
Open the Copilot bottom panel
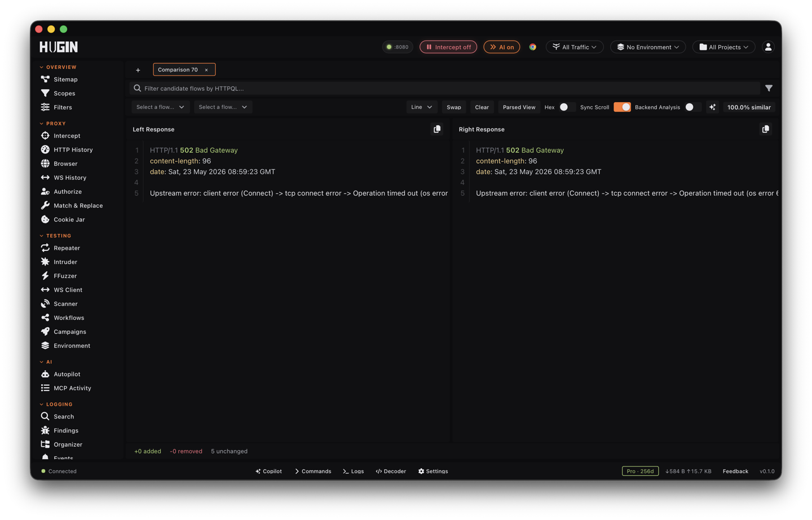click(268, 471)
